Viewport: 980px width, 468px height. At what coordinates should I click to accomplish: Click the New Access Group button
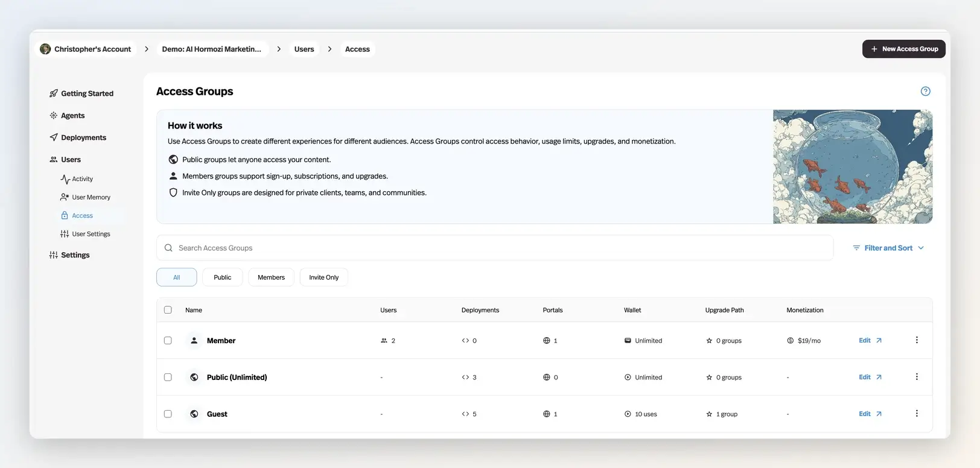[903, 49]
